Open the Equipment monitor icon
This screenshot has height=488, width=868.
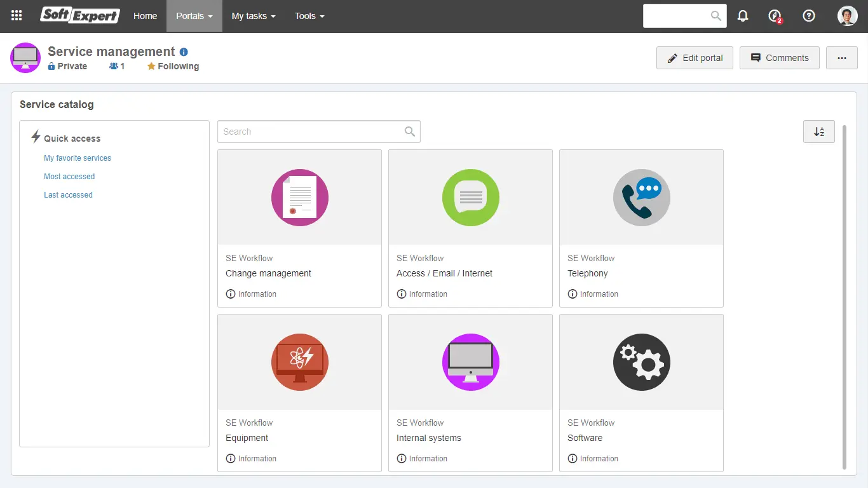coord(300,362)
